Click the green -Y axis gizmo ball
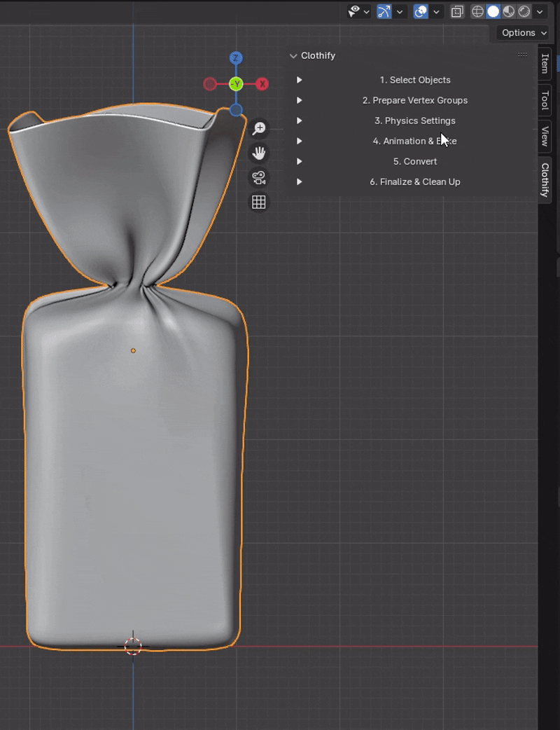 coord(237,84)
